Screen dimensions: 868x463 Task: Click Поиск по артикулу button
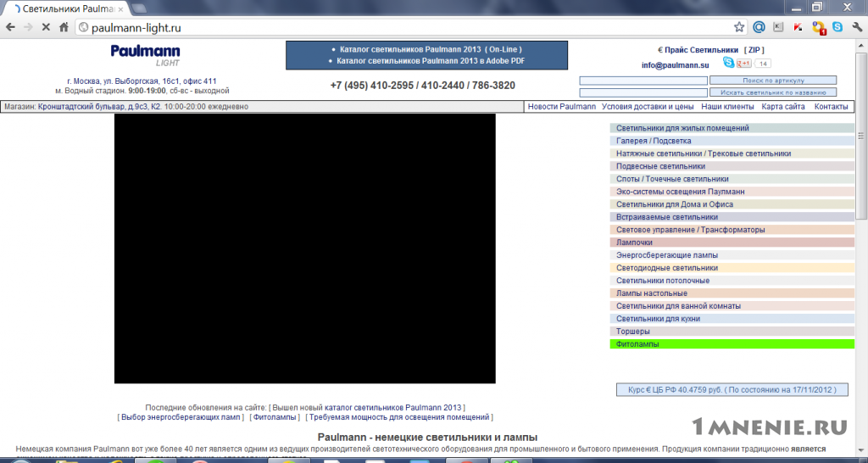773,81
